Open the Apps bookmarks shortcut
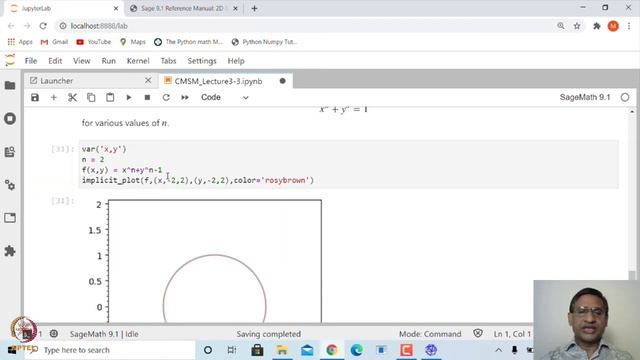 (20, 42)
